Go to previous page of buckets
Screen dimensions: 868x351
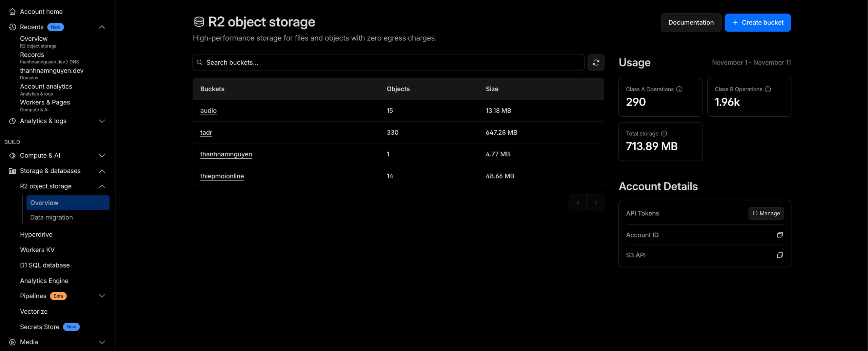(578, 203)
